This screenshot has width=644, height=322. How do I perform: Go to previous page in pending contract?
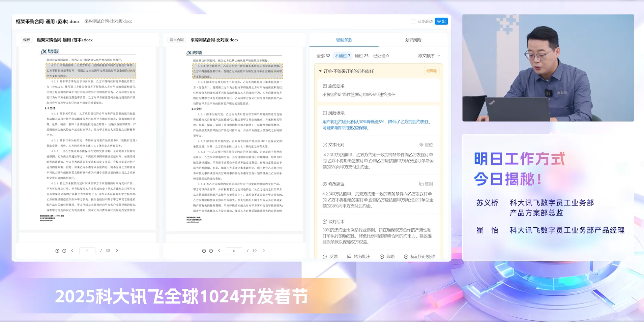[219, 251]
